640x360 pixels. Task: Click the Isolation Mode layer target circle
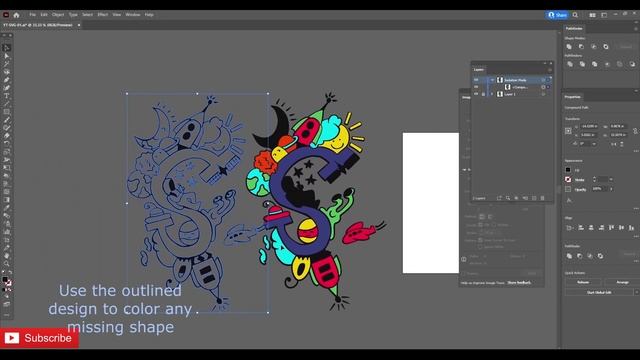click(543, 80)
